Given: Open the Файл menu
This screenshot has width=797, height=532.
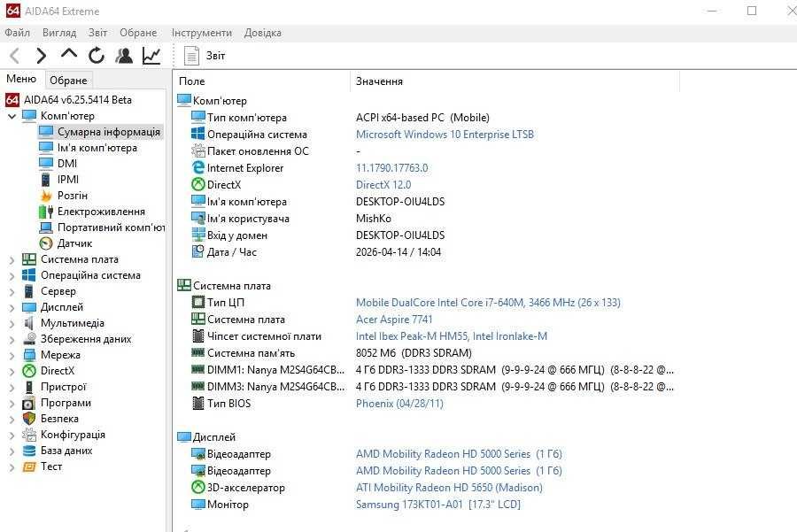Looking at the screenshot, I should pos(18,33).
